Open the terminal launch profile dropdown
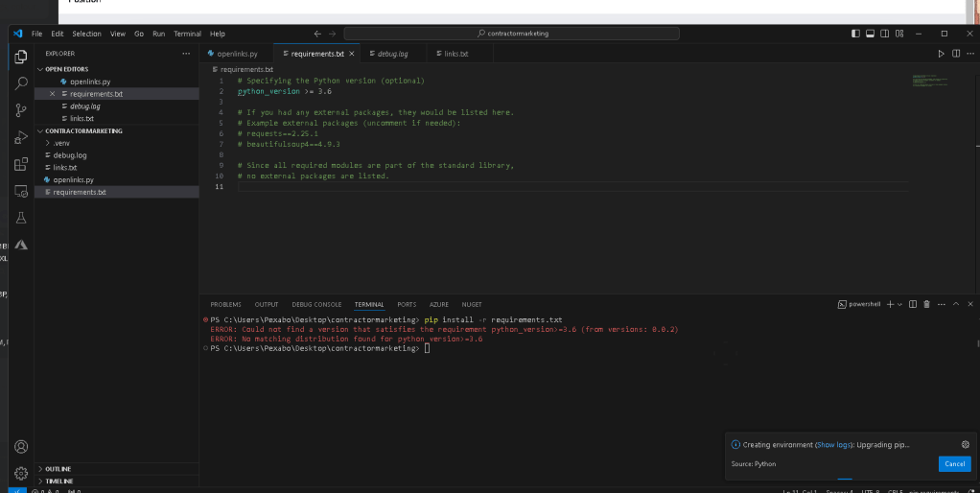 tap(900, 304)
